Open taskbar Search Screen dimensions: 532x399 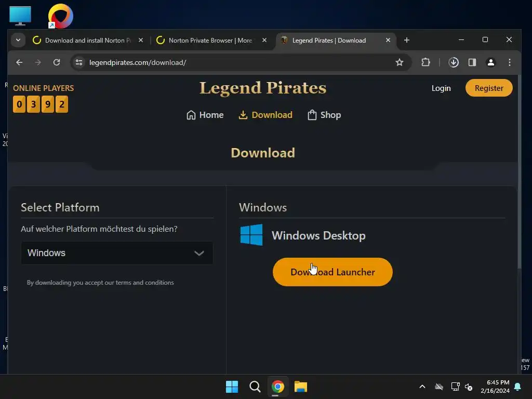coord(255,387)
